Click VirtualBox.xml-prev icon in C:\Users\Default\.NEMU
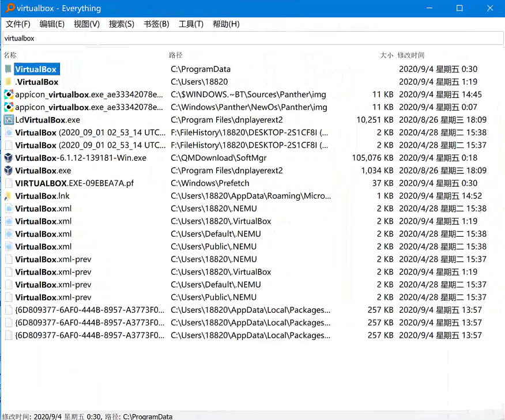 pos(9,285)
